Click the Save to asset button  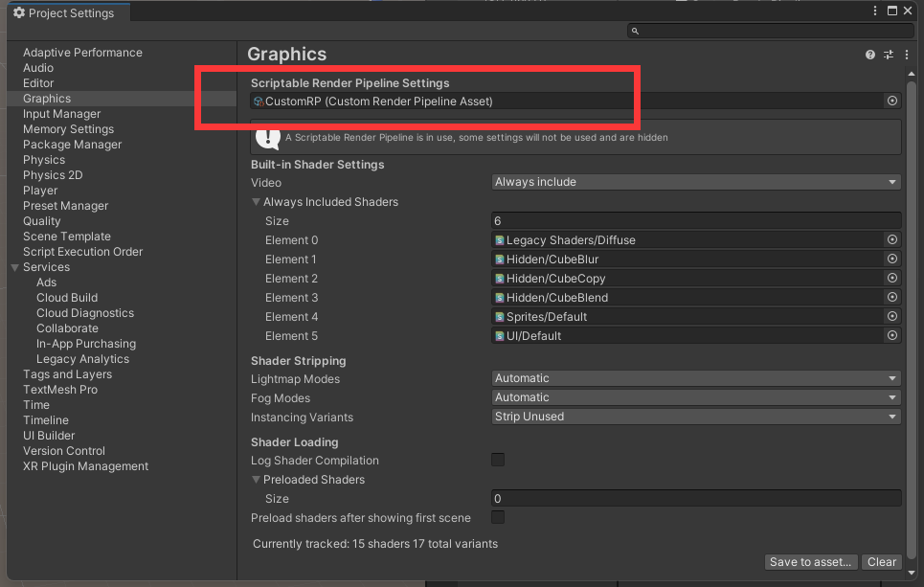pos(810,562)
